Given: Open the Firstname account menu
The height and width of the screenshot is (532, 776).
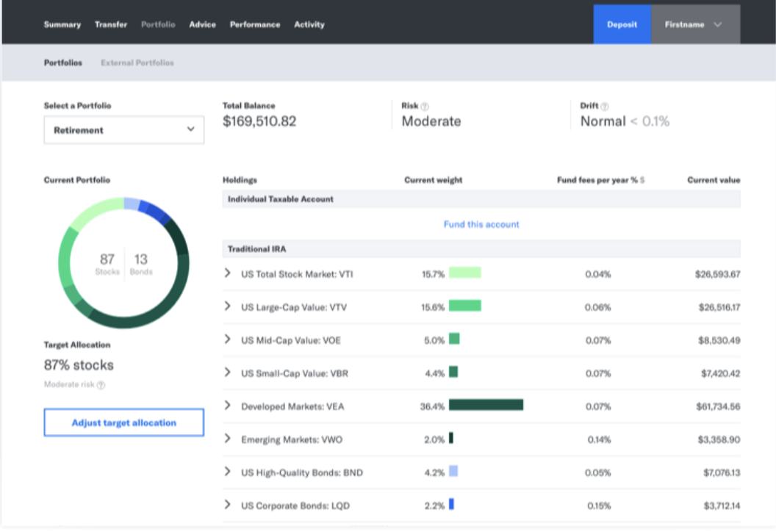Looking at the screenshot, I should pos(695,24).
